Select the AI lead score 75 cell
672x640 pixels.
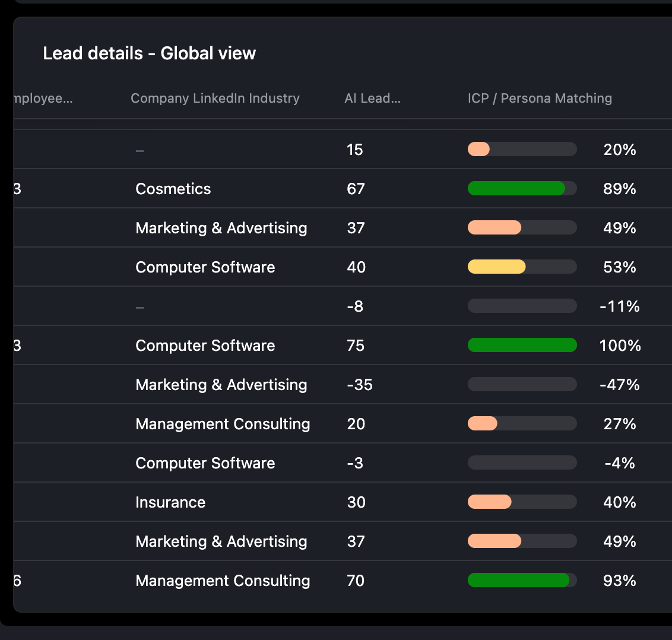(356, 346)
